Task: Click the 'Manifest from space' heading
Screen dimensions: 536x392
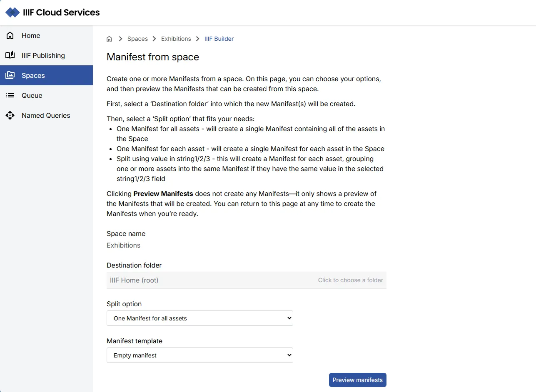Action: [x=153, y=57]
